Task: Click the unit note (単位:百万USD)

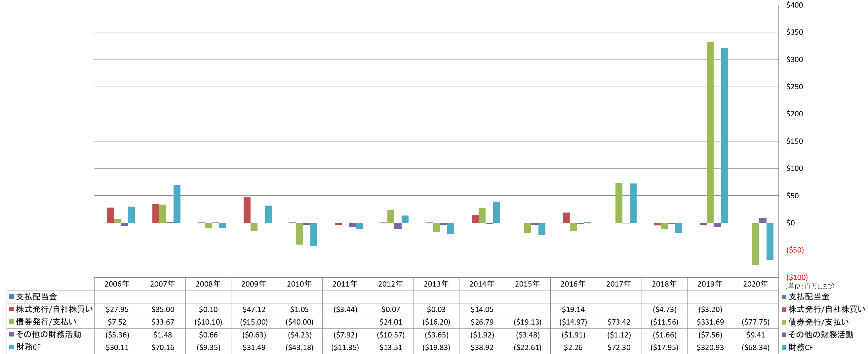Action: [809, 286]
